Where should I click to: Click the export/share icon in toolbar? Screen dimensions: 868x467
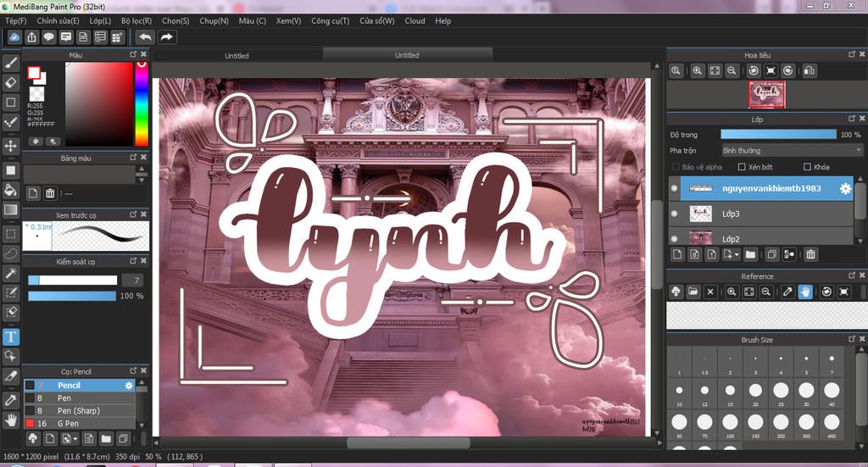[x=31, y=37]
